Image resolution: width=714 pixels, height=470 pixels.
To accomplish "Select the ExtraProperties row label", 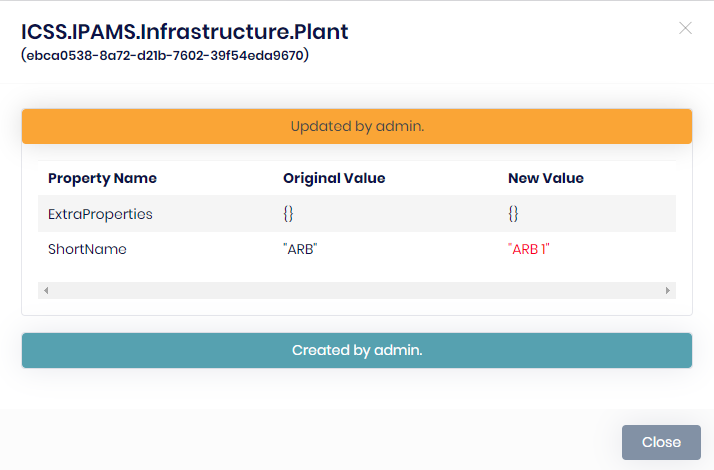I will click(x=100, y=214).
